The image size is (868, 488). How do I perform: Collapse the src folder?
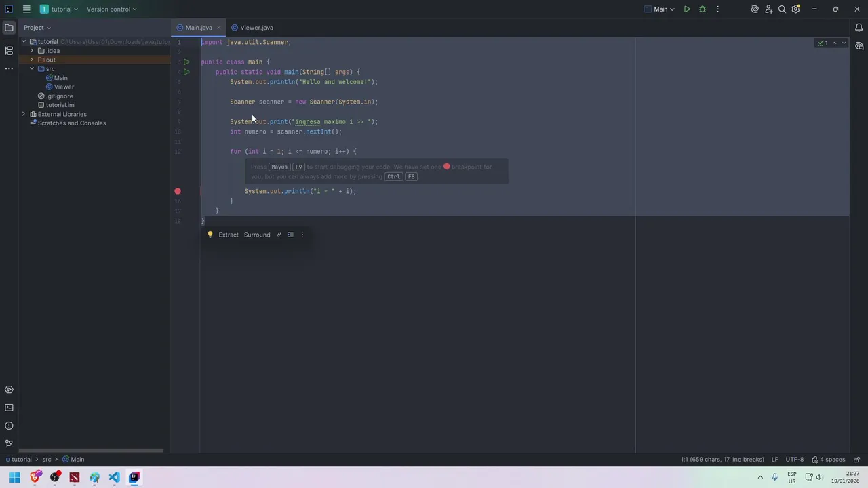pyautogui.click(x=32, y=68)
